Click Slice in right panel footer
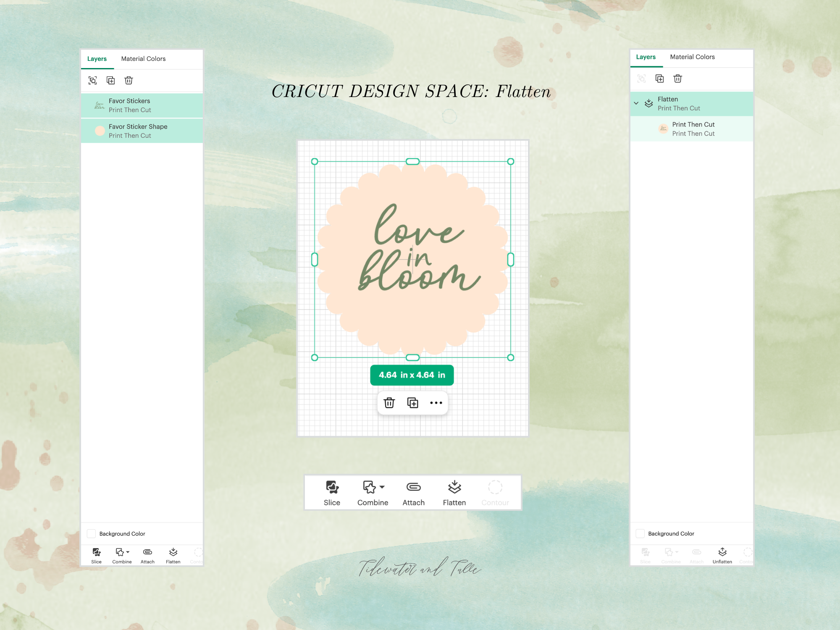Image resolution: width=840 pixels, height=630 pixels. pyautogui.click(x=646, y=556)
